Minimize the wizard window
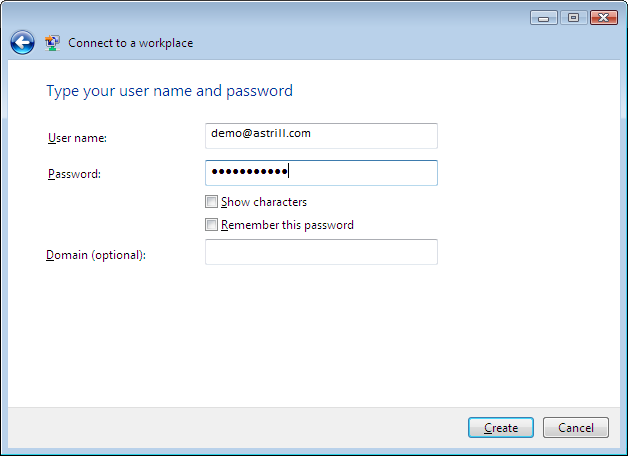 click(x=543, y=18)
